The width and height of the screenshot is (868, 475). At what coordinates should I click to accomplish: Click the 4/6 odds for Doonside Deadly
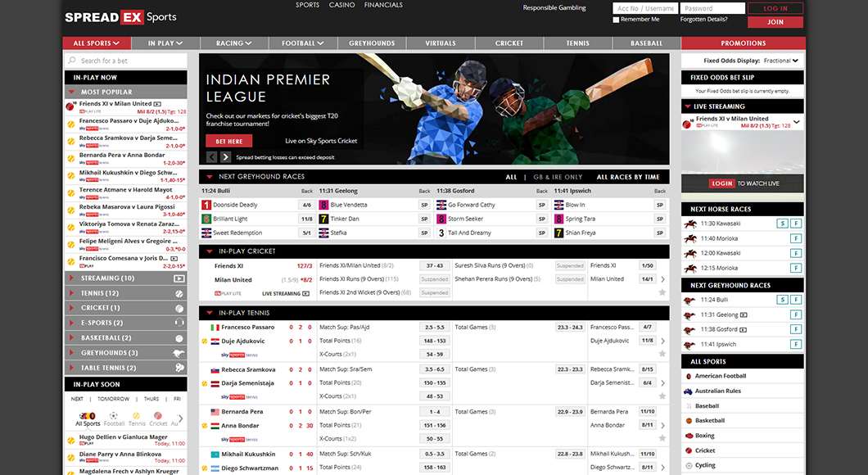[x=307, y=205]
